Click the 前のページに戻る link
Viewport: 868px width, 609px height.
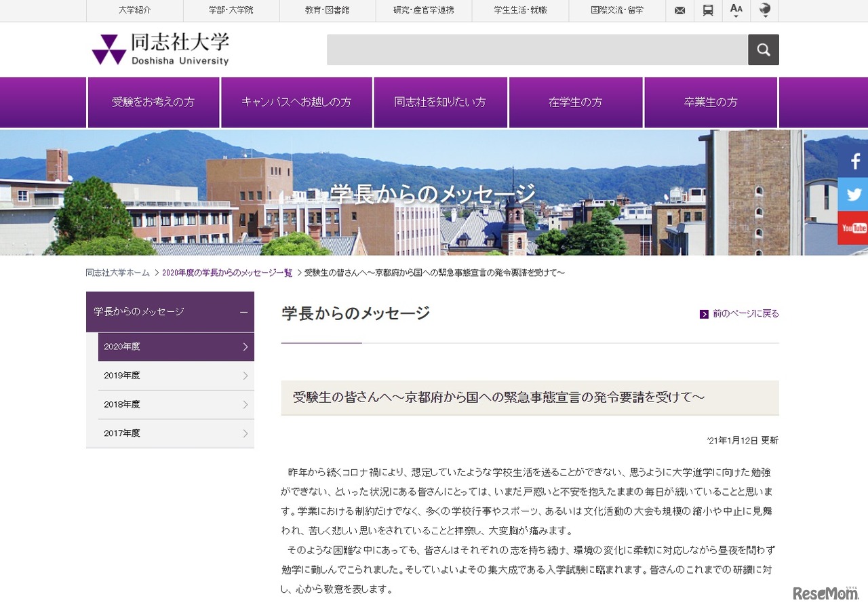744,313
